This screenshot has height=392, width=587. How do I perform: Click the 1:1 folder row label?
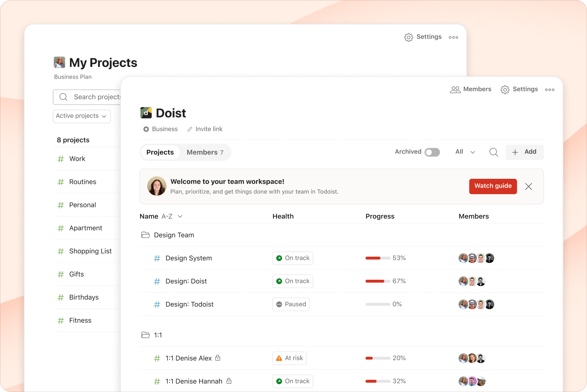(x=158, y=335)
